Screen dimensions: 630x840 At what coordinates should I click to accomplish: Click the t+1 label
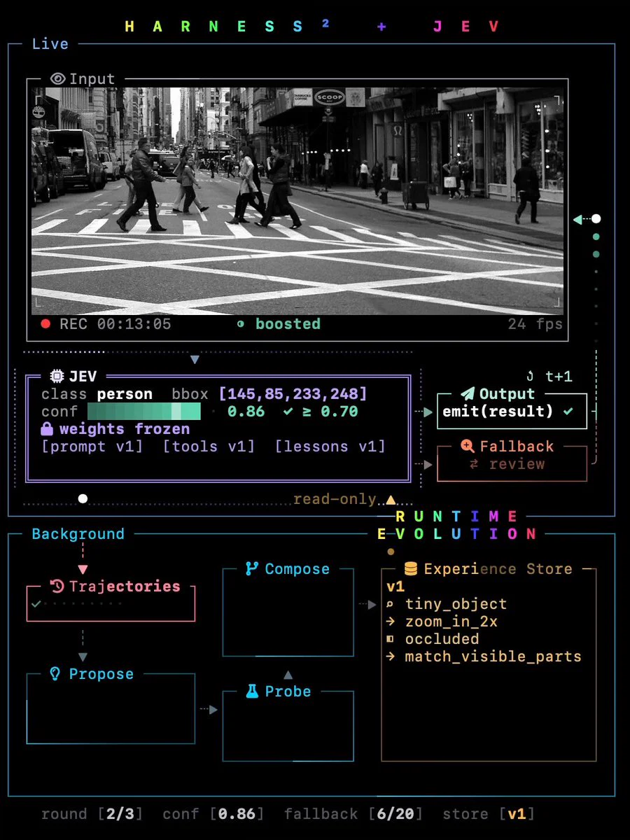(x=559, y=377)
